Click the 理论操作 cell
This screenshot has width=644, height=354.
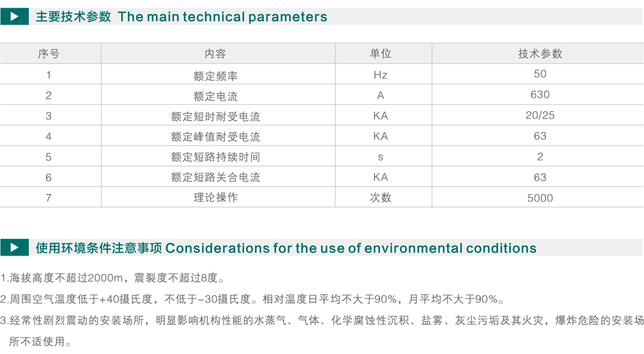click(216, 198)
